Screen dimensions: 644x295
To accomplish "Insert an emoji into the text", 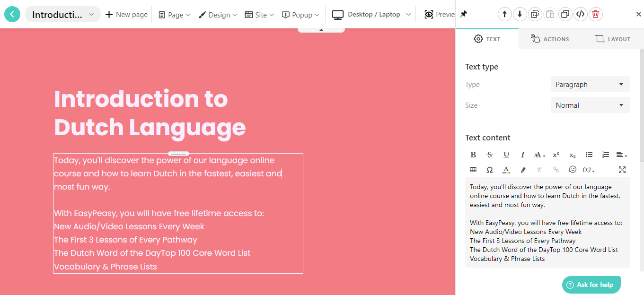I will click(x=572, y=169).
